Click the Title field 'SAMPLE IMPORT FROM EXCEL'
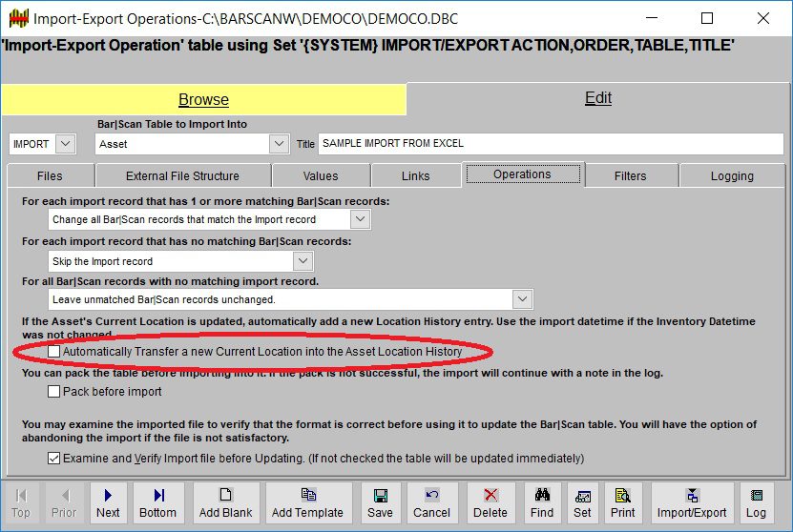The width and height of the screenshot is (793, 532). (551, 143)
